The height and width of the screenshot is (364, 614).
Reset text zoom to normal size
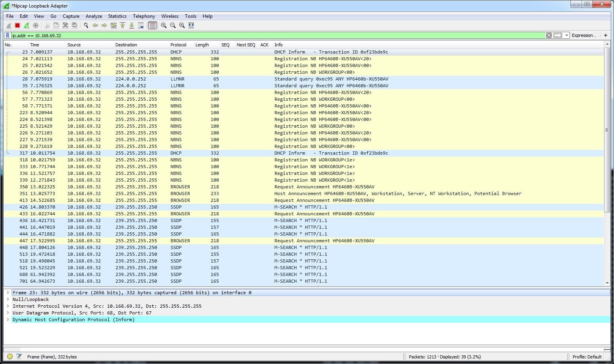182,25
